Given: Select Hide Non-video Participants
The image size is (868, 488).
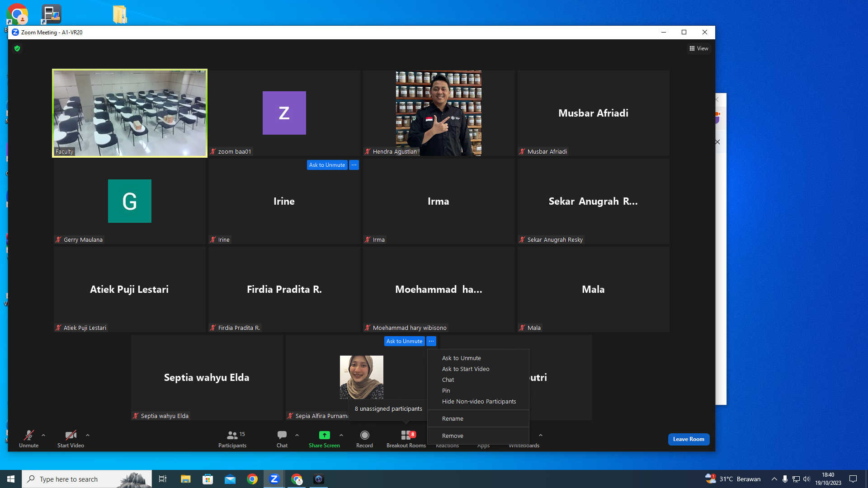Looking at the screenshot, I should [x=479, y=402].
